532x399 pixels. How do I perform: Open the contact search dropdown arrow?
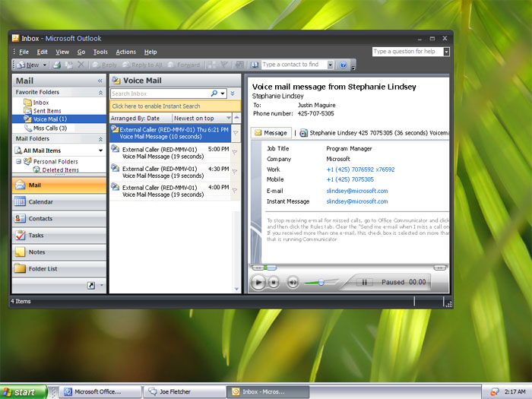pos(330,65)
